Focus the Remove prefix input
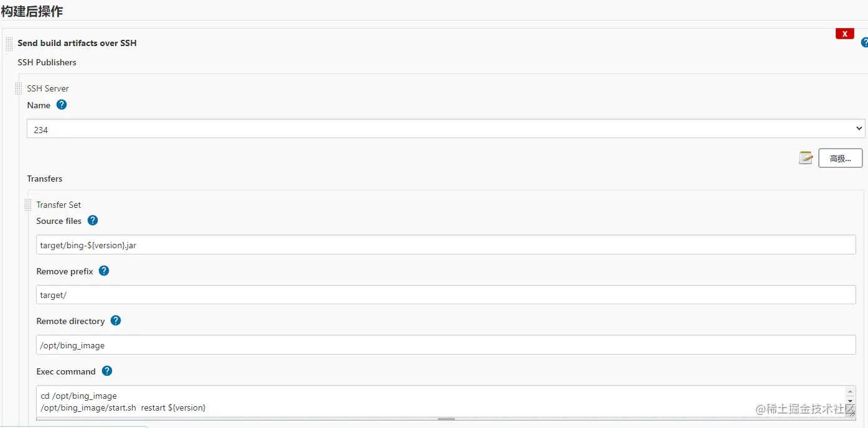 coord(446,295)
